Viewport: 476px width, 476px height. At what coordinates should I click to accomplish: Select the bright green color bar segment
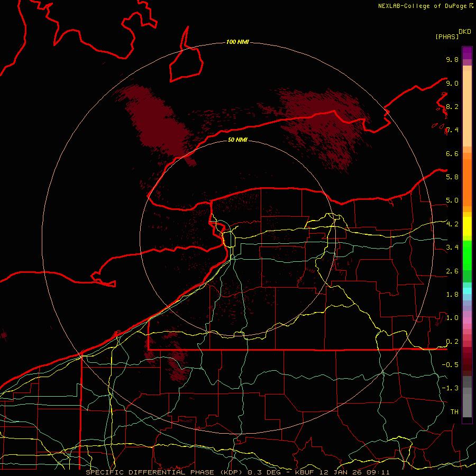point(467,255)
